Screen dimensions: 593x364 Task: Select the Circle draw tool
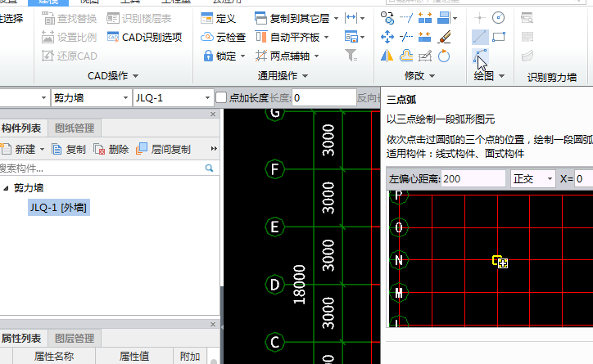pos(499,18)
